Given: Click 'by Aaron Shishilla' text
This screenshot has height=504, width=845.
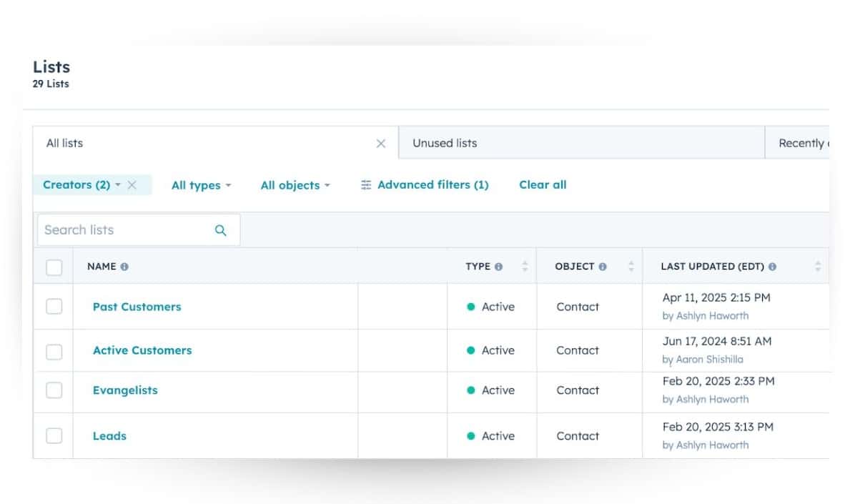Looking at the screenshot, I should point(703,360).
